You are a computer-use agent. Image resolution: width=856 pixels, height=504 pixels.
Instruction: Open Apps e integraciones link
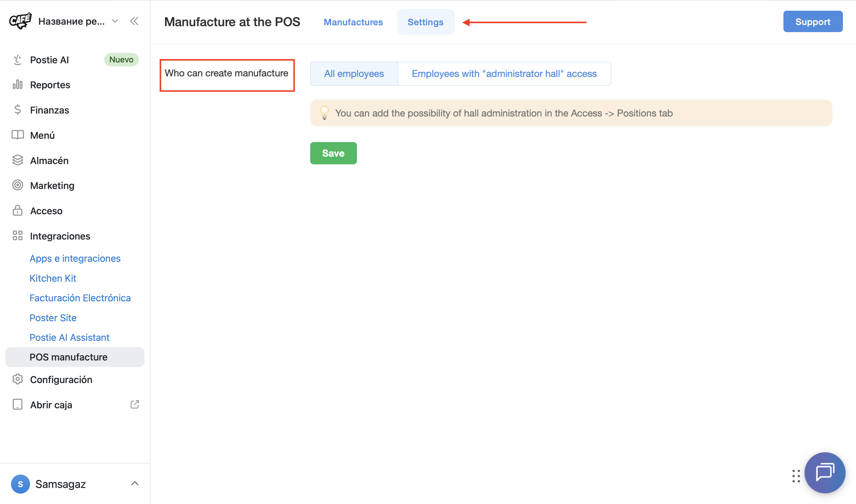coord(75,259)
